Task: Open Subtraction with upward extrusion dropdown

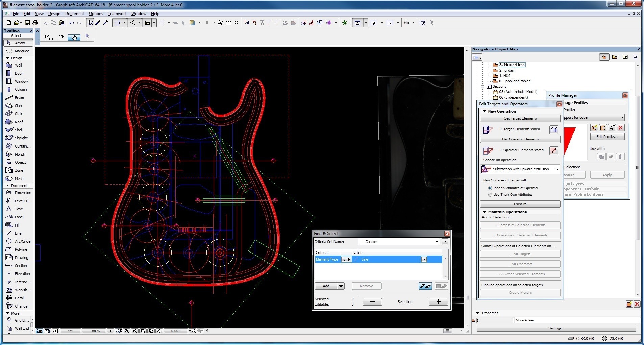Action: [521, 169]
